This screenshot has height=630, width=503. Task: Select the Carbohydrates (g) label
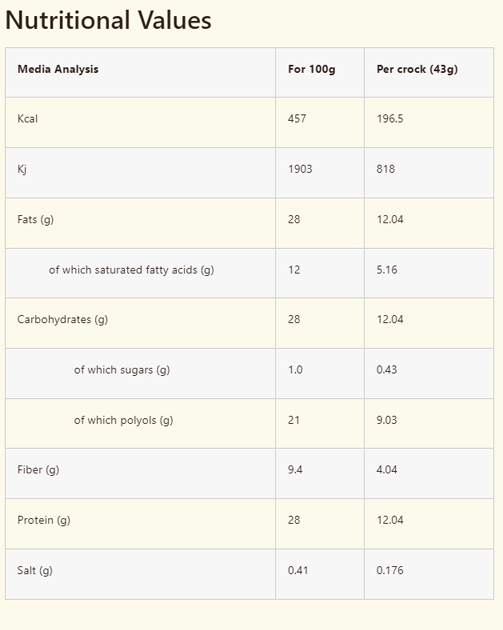point(63,319)
